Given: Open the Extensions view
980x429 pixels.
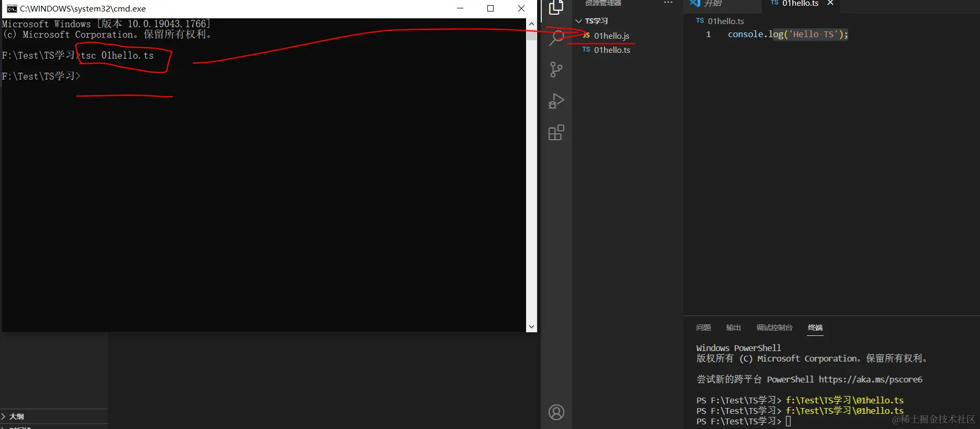Looking at the screenshot, I should pyautogui.click(x=556, y=132).
